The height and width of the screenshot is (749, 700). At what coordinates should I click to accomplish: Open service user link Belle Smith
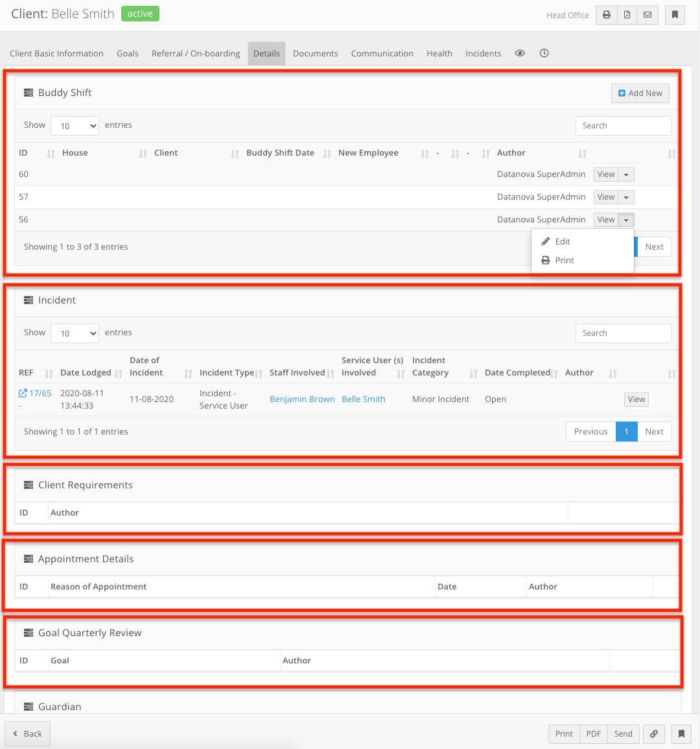pyautogui.click(x=364, y=399)
